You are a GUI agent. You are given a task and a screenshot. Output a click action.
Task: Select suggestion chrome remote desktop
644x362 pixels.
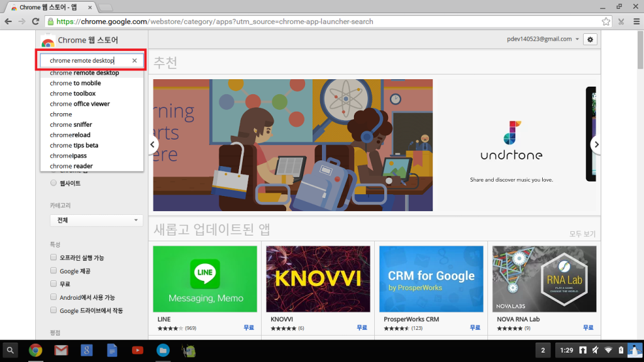click(x=92, y=73)
